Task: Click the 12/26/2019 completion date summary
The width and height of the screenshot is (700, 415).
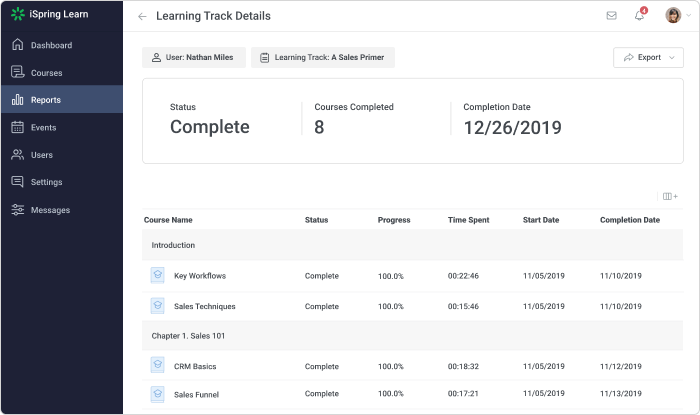Action: 512,128
